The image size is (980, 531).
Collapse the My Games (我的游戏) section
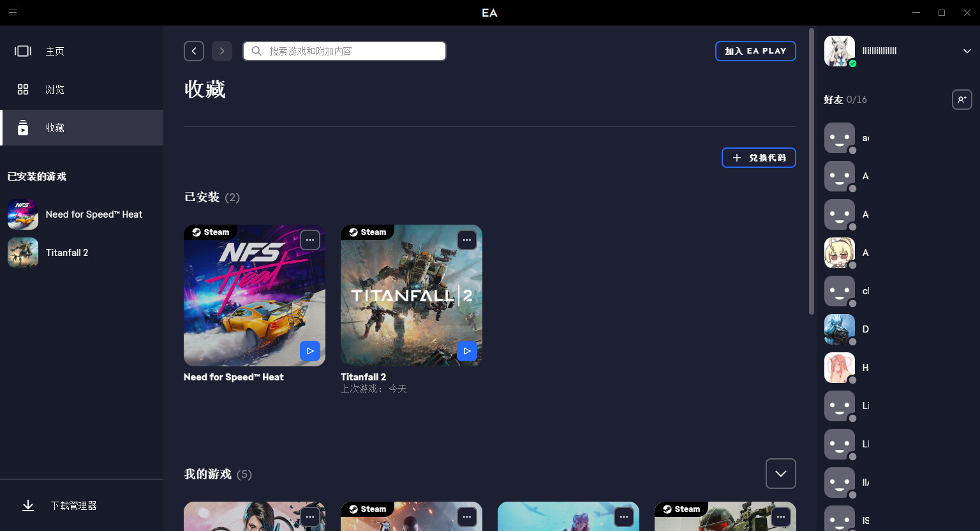tap(781, 474)
